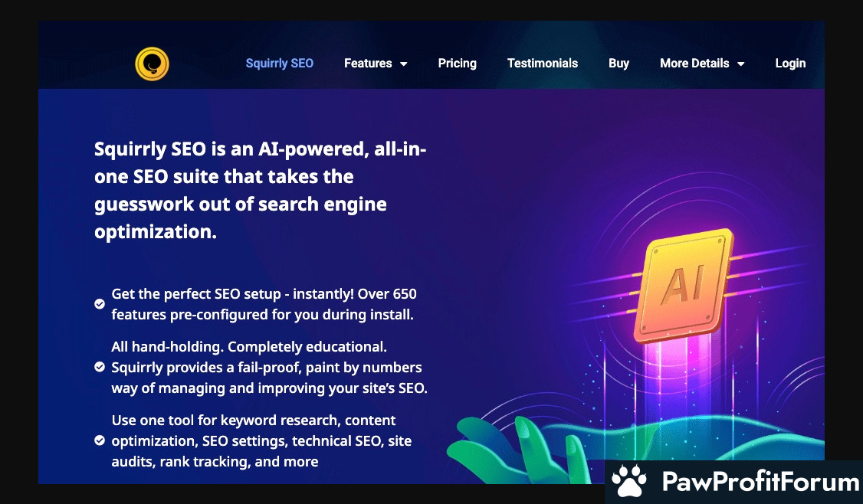The image size is (863, 504).
Task: Go to the Pricing page
Action: (457, 64)
